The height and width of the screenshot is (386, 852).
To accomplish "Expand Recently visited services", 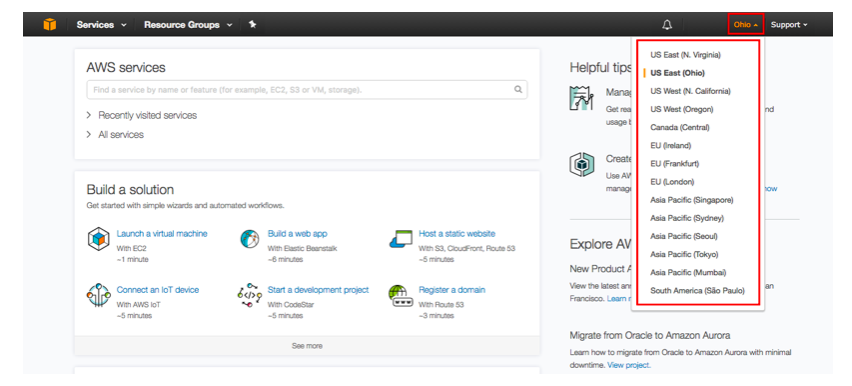I will click(142, 115).
